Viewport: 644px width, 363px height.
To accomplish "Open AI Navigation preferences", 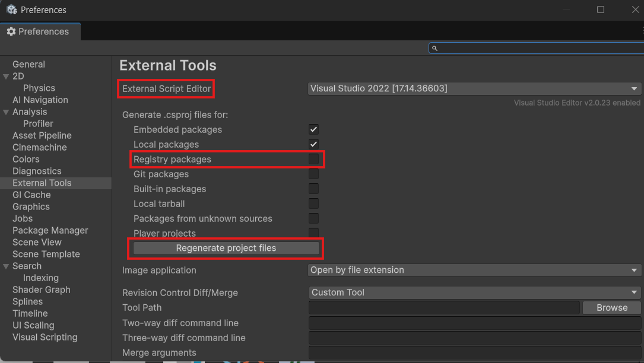I will click(x=40, y=100).
